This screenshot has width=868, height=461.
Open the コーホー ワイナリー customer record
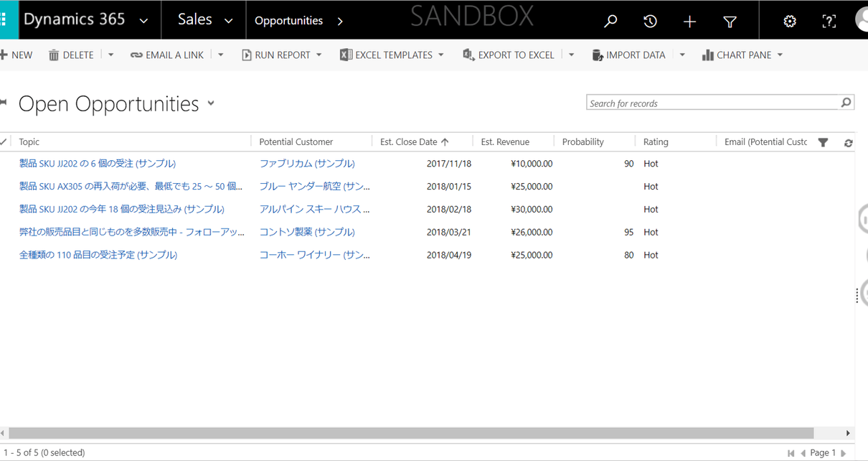[316, 254]
